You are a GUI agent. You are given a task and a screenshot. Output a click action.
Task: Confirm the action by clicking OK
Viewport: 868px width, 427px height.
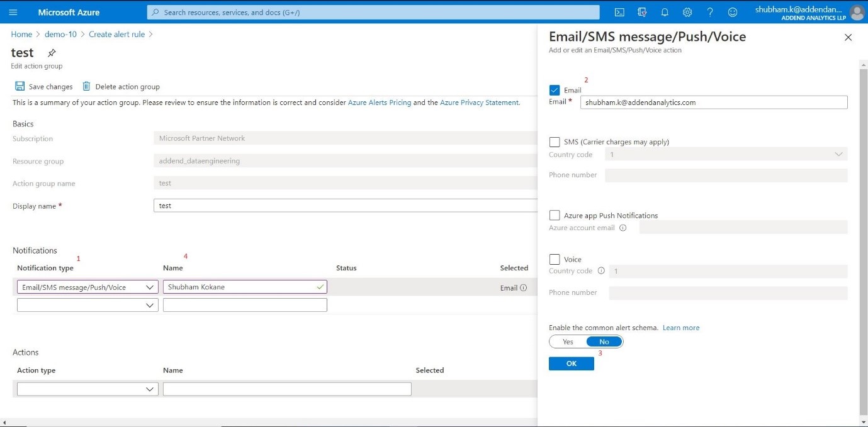click(570, 363)
